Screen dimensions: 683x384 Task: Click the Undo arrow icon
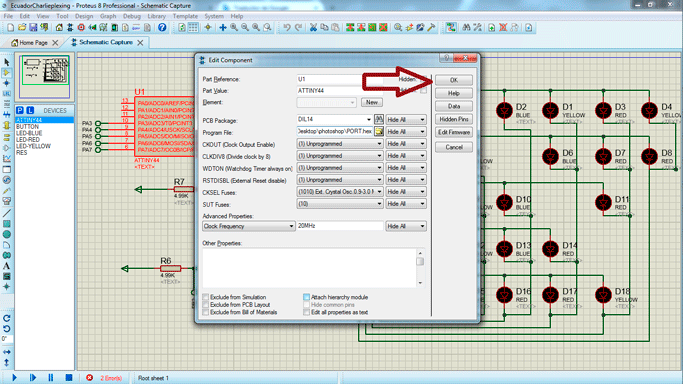287,27
